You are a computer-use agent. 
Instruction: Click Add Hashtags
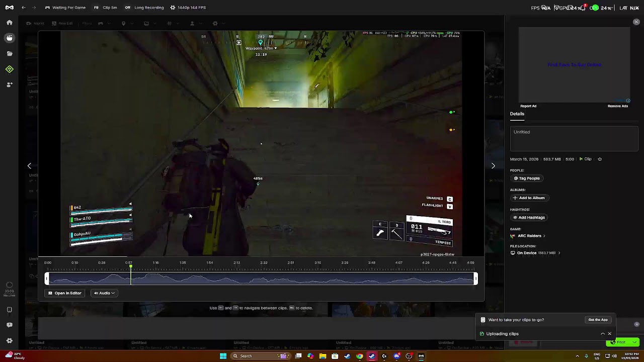pos(528,218)
